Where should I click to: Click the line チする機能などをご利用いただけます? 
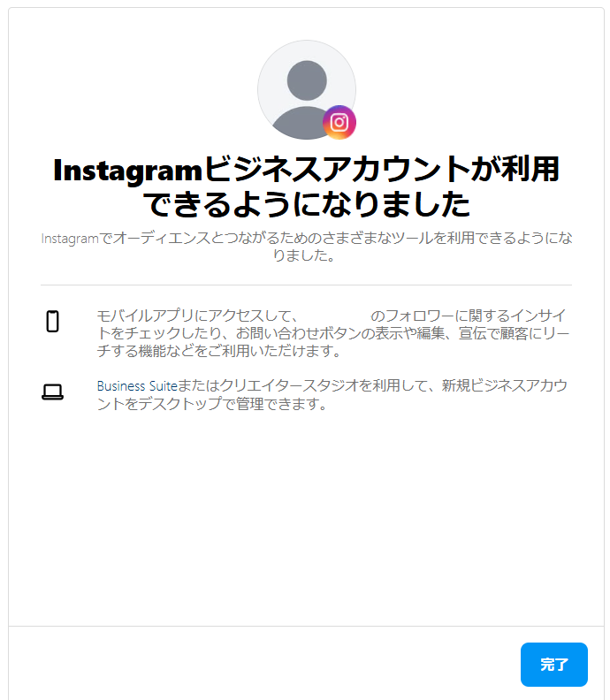[x=219, y=351]
